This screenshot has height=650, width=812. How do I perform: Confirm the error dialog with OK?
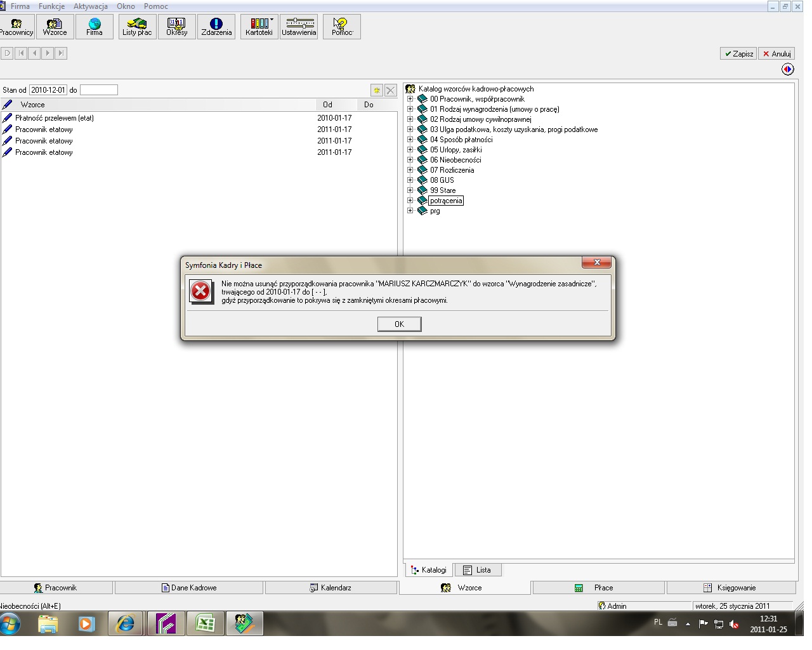point(399,324)
